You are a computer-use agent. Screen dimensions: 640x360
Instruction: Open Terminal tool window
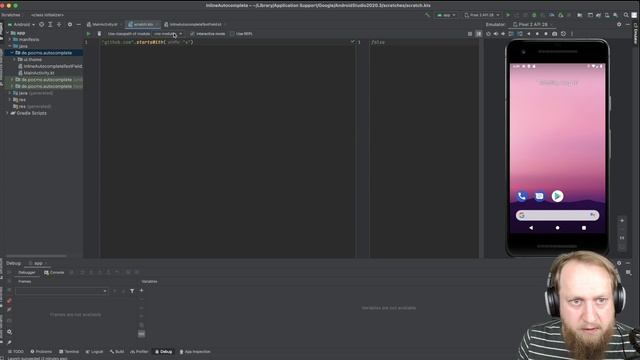[x=69, y=351]
